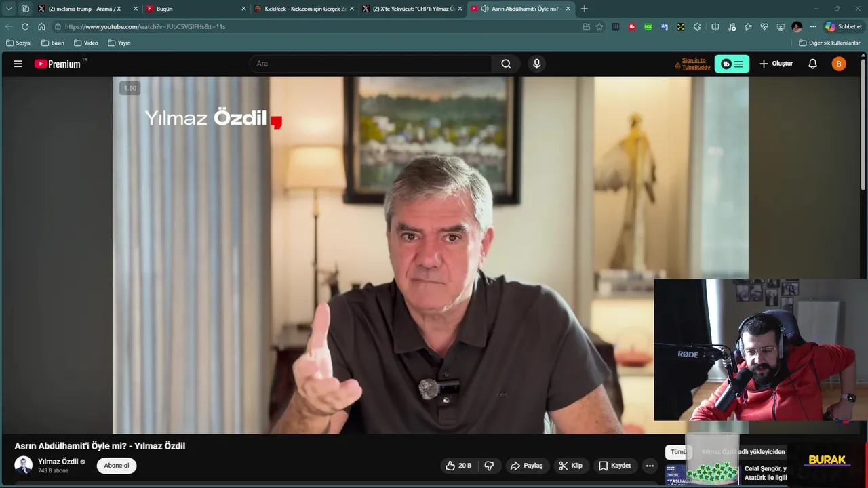Click Klip clip button

[x=571, y=466]
